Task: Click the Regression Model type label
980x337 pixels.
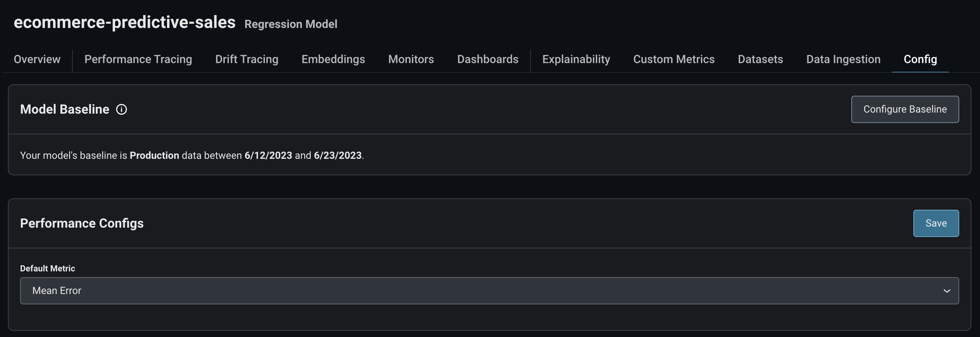Action: coord(291,24)
